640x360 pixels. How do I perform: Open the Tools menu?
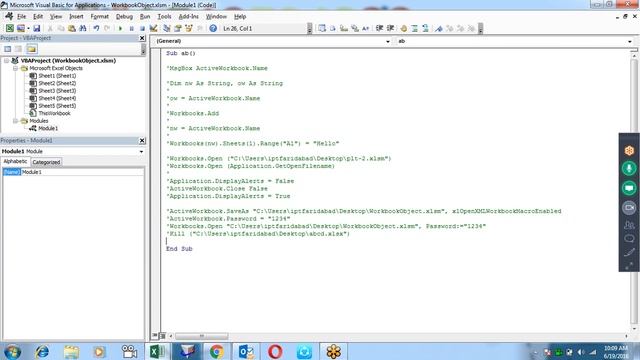(x=164, y=17)
